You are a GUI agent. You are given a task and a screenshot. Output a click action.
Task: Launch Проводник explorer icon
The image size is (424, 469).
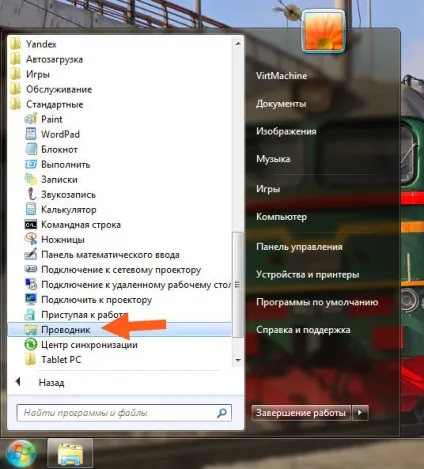click(31, 330)
